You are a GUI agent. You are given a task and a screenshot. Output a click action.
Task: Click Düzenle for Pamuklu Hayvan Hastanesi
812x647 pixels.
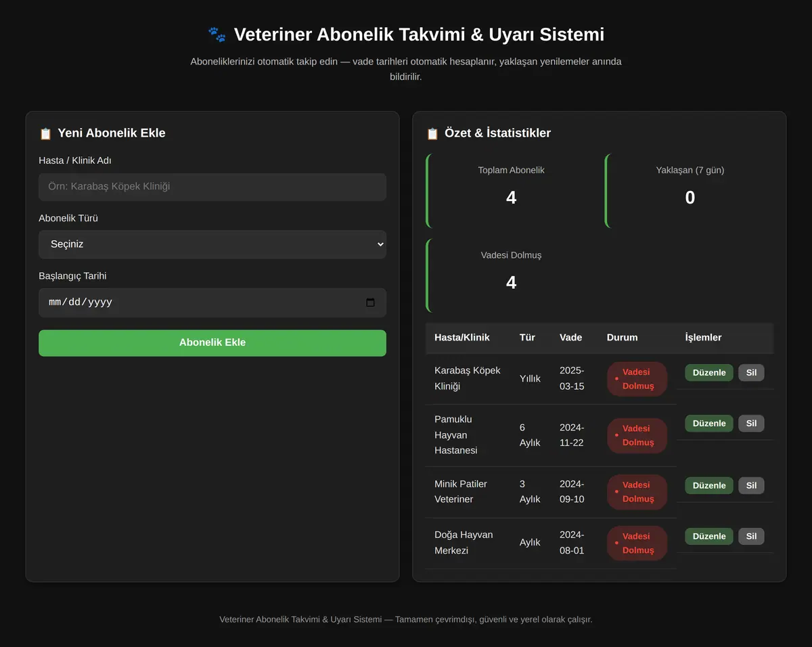coord(708,424)
